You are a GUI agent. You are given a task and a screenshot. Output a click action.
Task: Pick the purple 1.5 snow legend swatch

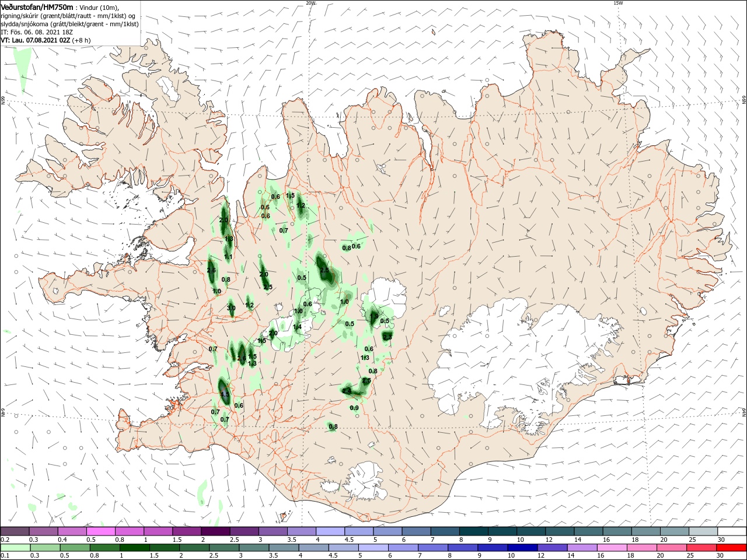(187, 531)
